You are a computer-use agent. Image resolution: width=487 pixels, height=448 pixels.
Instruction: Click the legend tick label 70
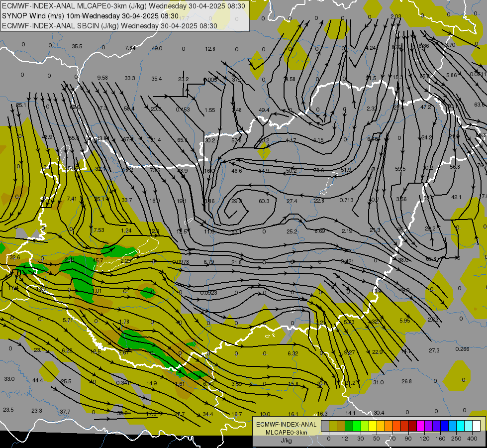(392, 439)
